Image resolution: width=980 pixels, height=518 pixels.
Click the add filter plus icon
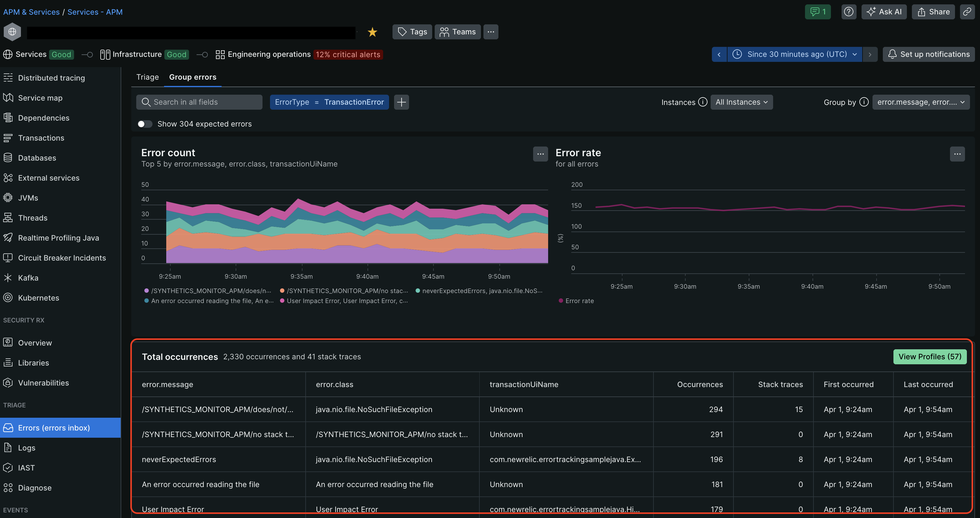[x=401, y=102]
